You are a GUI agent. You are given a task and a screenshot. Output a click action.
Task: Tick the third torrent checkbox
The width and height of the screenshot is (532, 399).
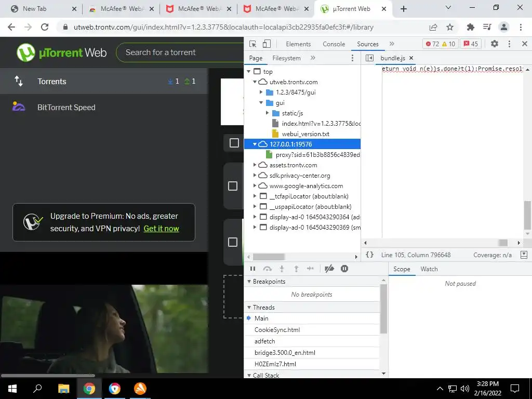[233, 242]
